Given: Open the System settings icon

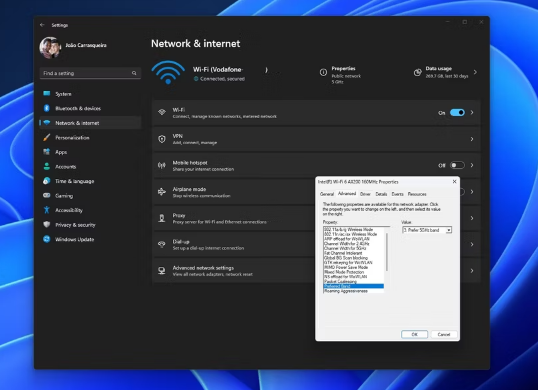Looking at the screenshot, I should [47, 94].
